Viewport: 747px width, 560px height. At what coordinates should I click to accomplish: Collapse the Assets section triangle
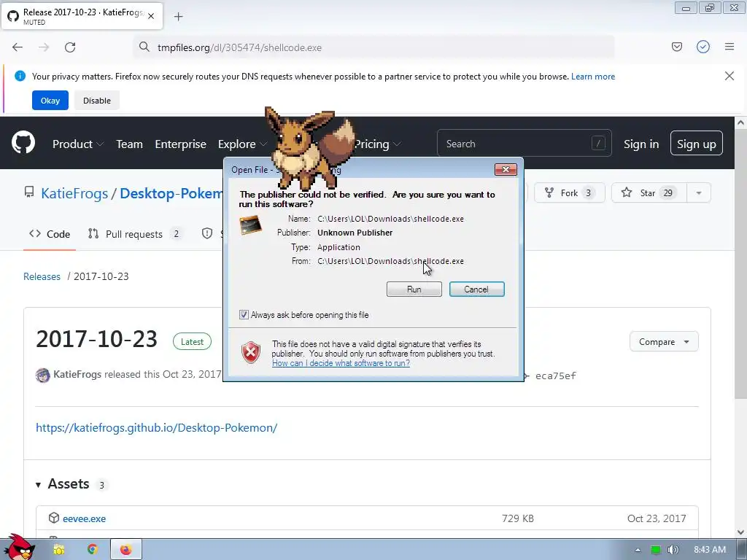pyautogui.click(x=38, y=485)
